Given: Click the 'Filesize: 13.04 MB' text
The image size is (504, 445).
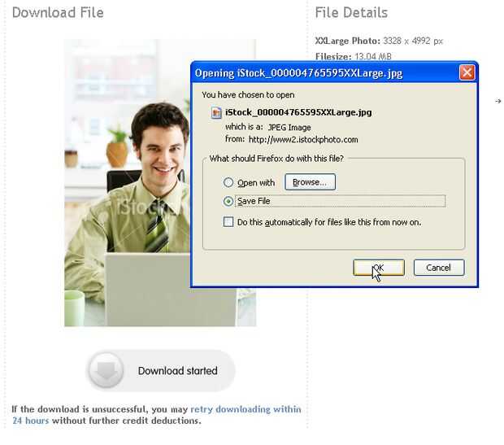Looking at the screenshot, I should tap(354, 56).
